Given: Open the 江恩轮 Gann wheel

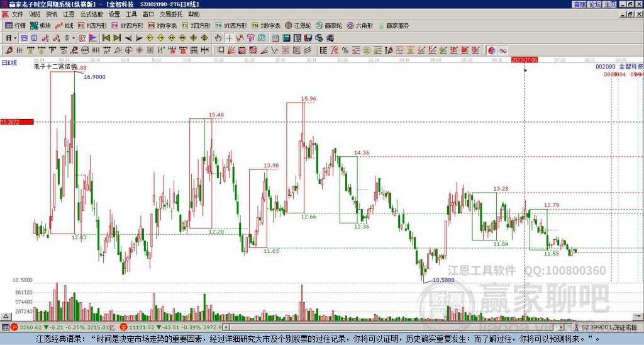Looking at the screenshot, I should tap(298, 25).
